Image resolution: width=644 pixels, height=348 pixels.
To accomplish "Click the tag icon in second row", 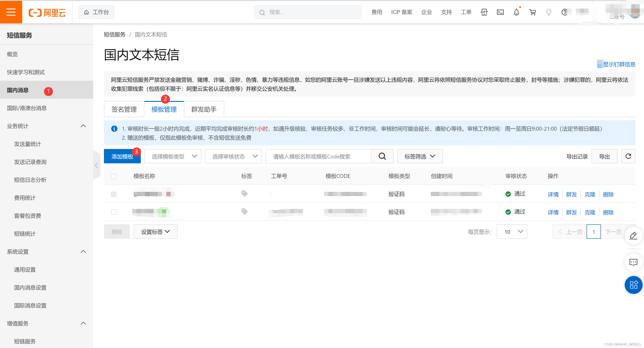I will (x=244, y=212).
